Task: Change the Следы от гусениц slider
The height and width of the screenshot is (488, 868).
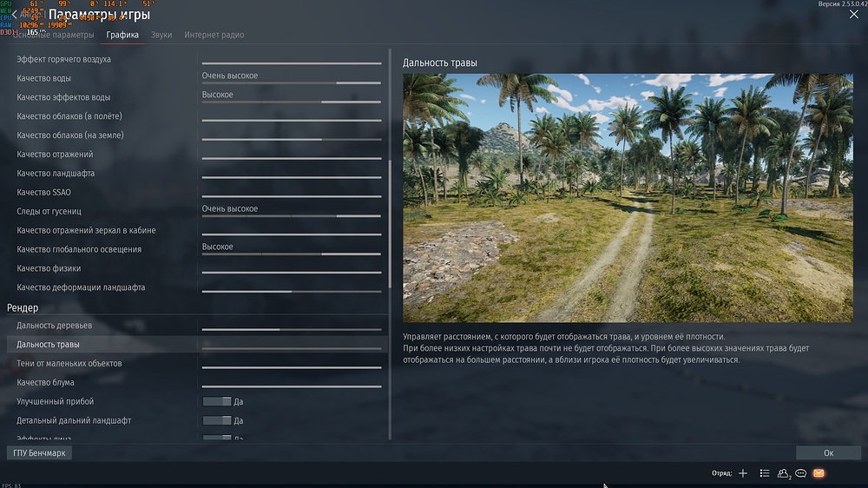Action: [292, 215]
